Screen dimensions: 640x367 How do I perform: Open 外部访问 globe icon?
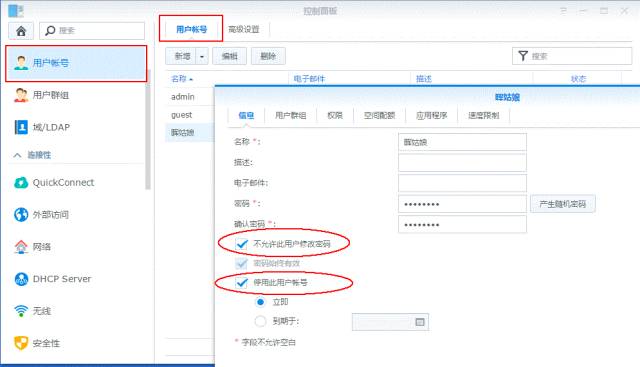pos(21,214)
